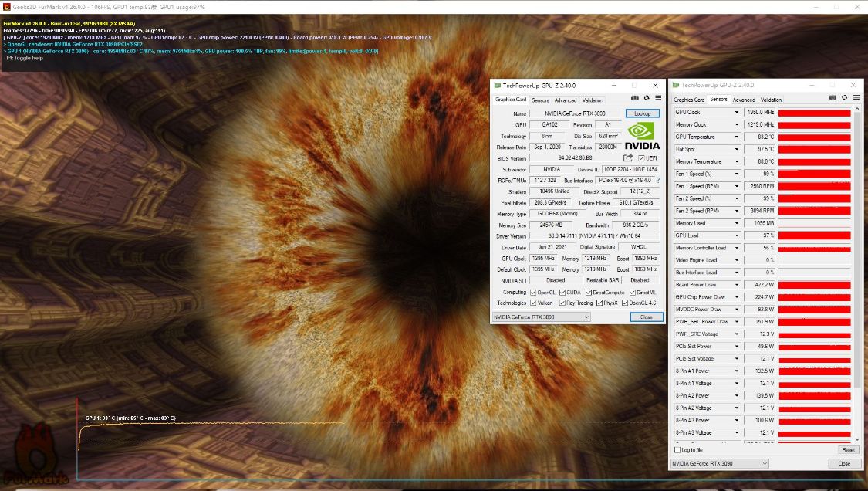This screenshot has height=491, width=868.
Task: Switch to Advanced tab in Sensors window
Action: (744, 100)
